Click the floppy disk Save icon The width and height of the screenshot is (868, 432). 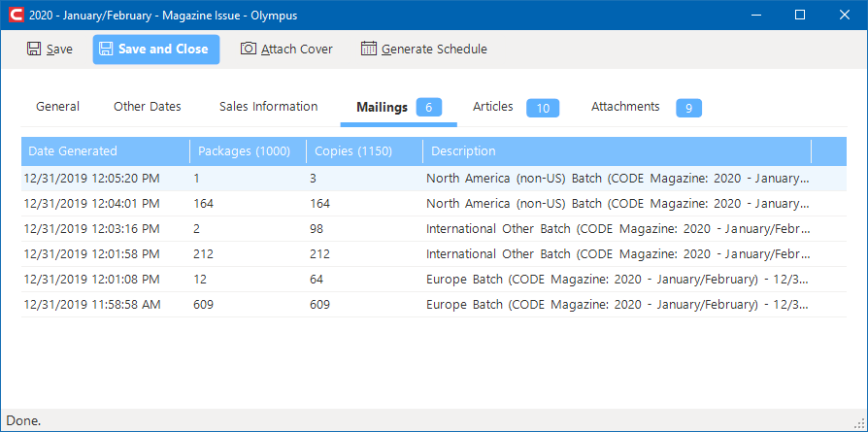tap(34, 49)
